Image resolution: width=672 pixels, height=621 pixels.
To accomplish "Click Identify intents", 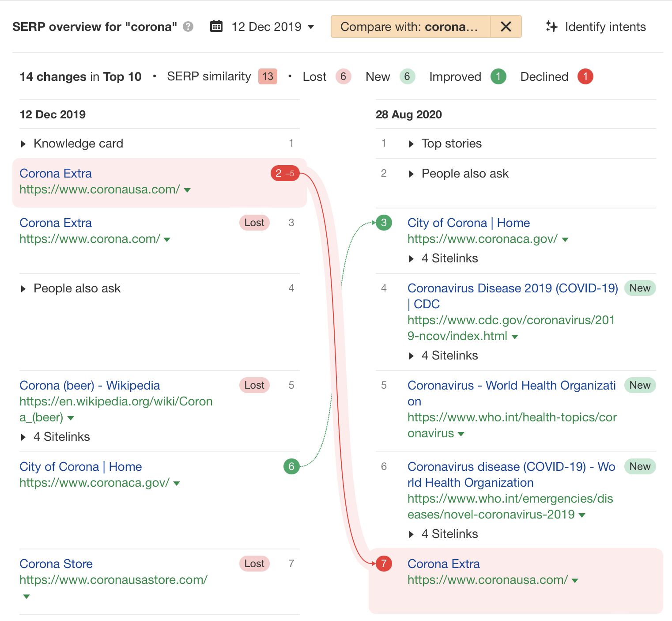I will pyautogui.click(x=605, y=27).
